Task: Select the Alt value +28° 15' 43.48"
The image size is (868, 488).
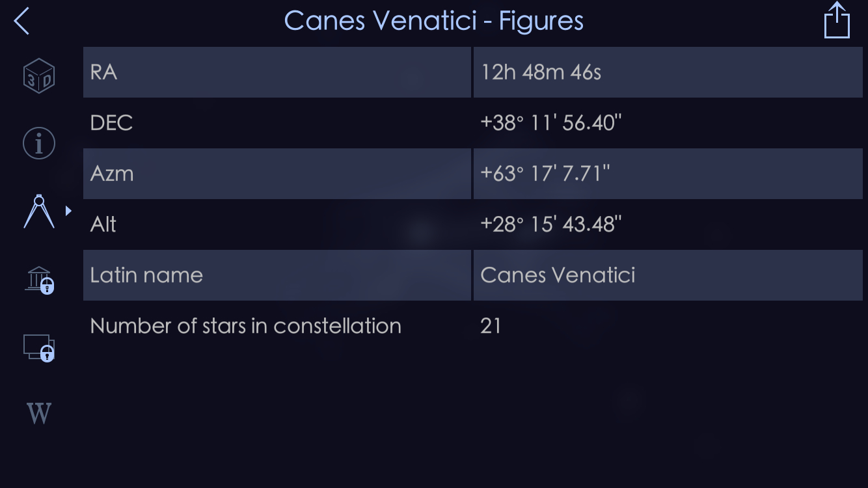Action: coord(550,224)
